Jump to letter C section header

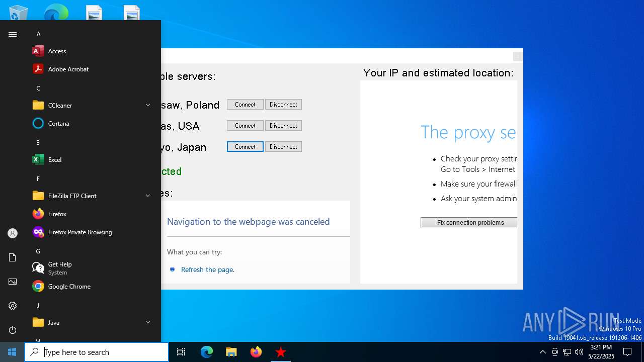(x=39, y=88)
